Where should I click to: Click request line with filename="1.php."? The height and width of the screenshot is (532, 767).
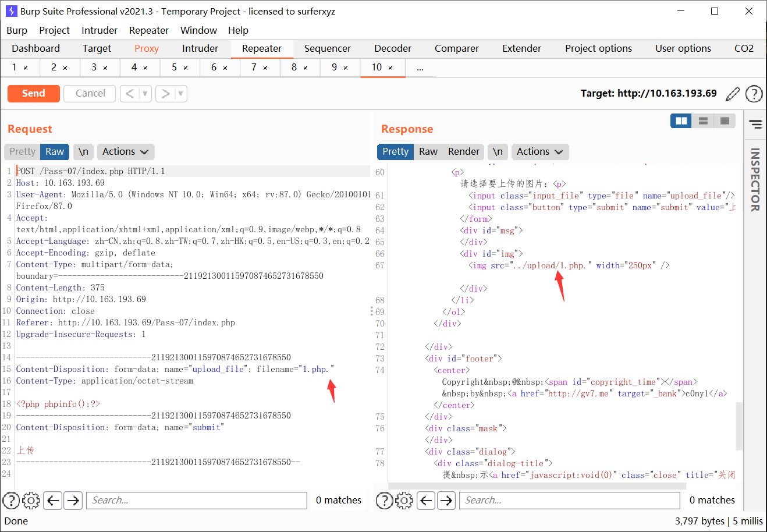[175, 369]
